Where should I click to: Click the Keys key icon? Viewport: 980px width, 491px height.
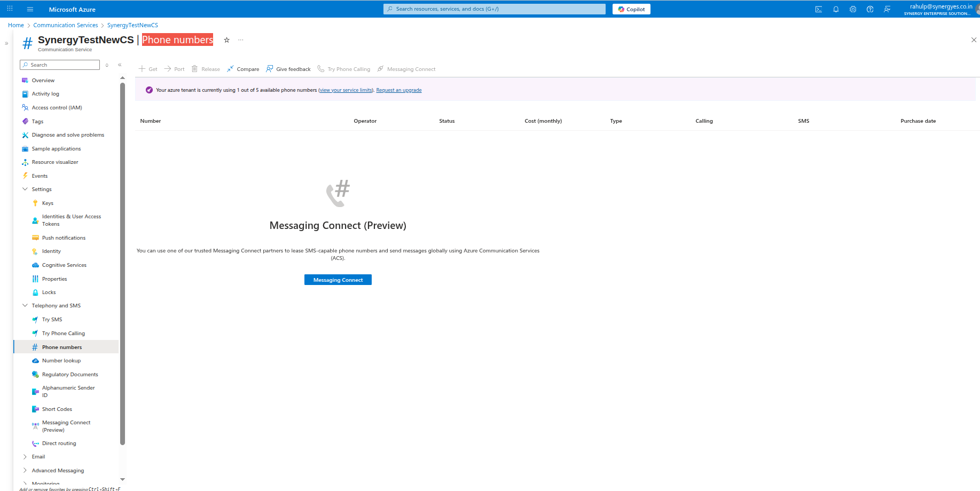tap(35, 203)
